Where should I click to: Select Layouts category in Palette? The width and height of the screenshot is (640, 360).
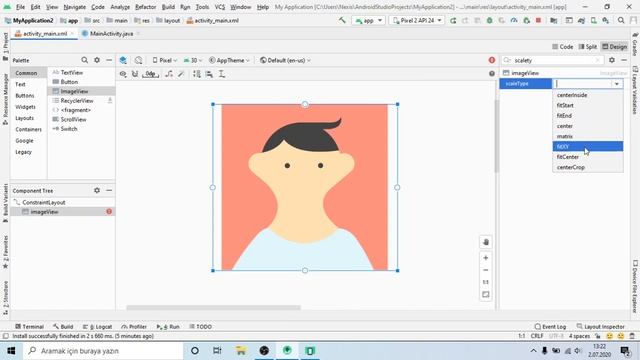pyautogui.click(x=24, y=118)
